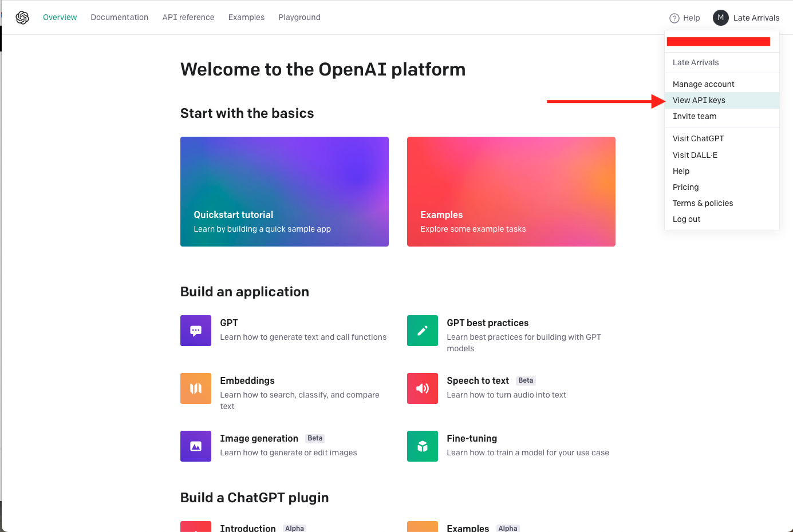Click the Embeddings orange icon
This screenshot has height=532, width=793.
[x=196, y=388]
